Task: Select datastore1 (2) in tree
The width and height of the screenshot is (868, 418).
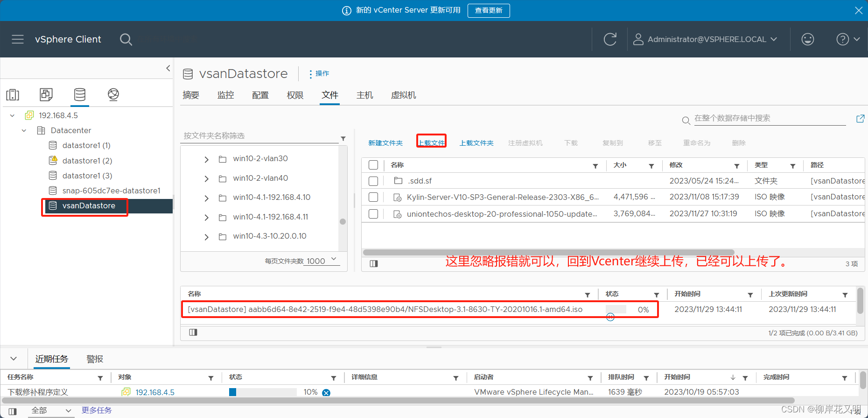Action: pyautogui.click(x=87, y=161)
